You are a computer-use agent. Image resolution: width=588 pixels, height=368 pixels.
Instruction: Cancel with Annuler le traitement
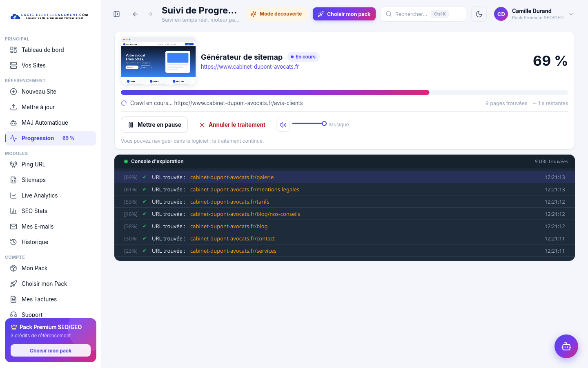coord(232,125)
